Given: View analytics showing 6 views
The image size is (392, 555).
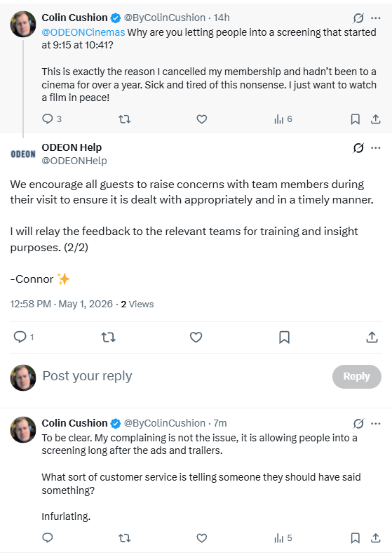Looking at the screenshot, I should 283,119.
